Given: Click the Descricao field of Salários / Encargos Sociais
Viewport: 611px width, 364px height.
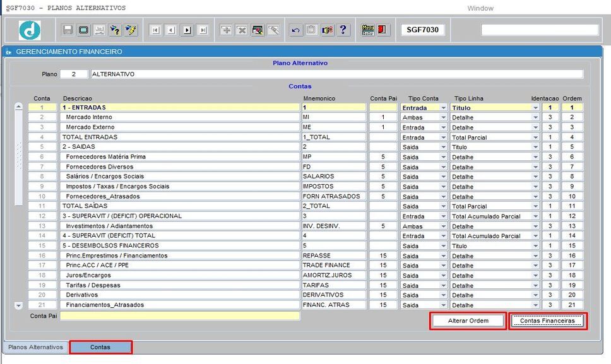Looking at the screenshot, I should click(180, 177).
